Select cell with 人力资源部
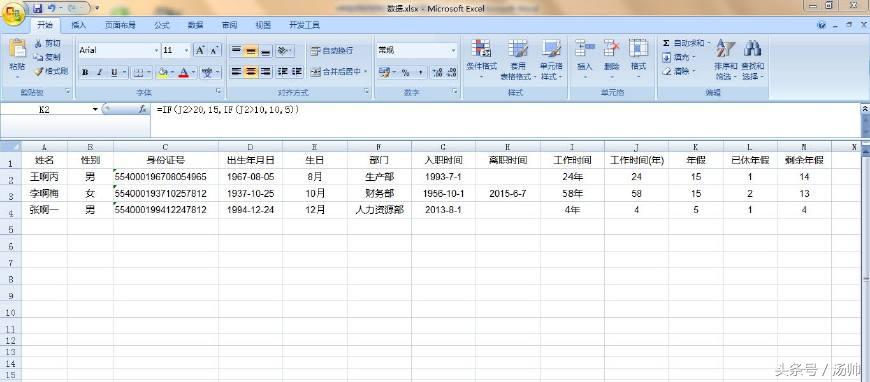 pyautogui.click(x=380, y=210)
